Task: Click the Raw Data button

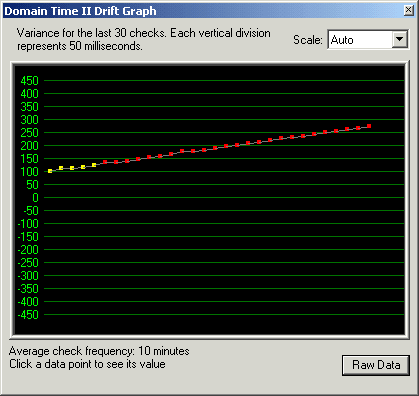Action: click(x=376, y=365)
